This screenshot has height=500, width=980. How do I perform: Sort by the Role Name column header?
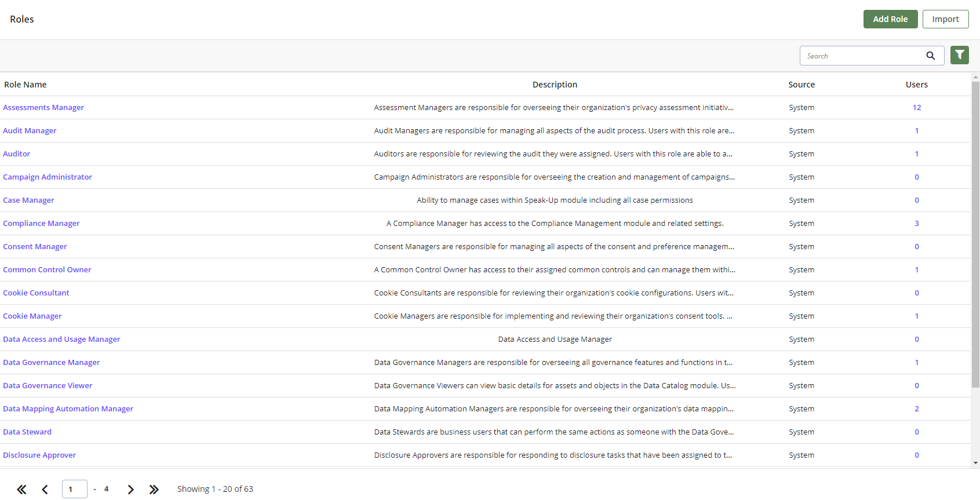[x=25, y=85]
